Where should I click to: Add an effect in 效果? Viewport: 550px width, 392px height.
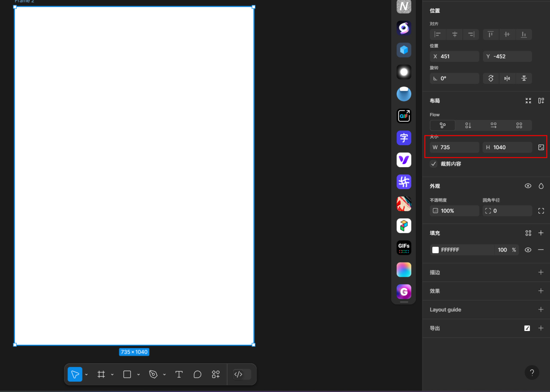[541, 291]
